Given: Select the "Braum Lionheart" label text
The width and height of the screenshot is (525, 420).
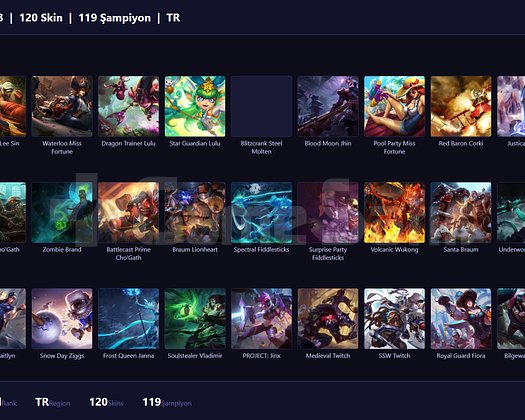Looking at the screenshot, I should tap(195, 250).
